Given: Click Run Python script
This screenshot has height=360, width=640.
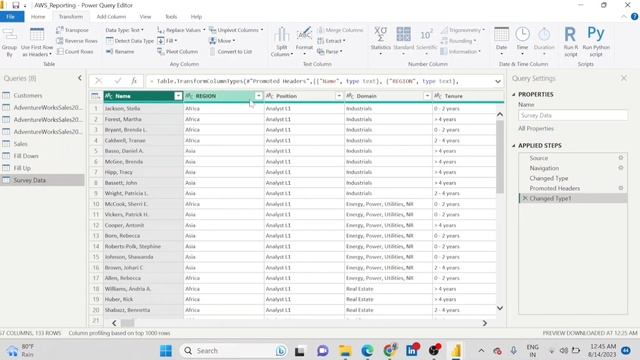Looking at the screenshot, I should (x=596, y=42).
